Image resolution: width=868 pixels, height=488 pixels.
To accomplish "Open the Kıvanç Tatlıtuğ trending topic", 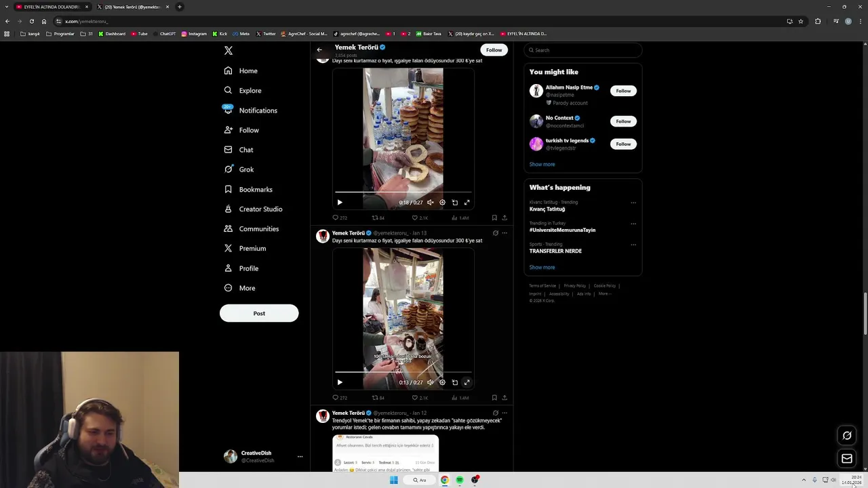I will 547,209.
